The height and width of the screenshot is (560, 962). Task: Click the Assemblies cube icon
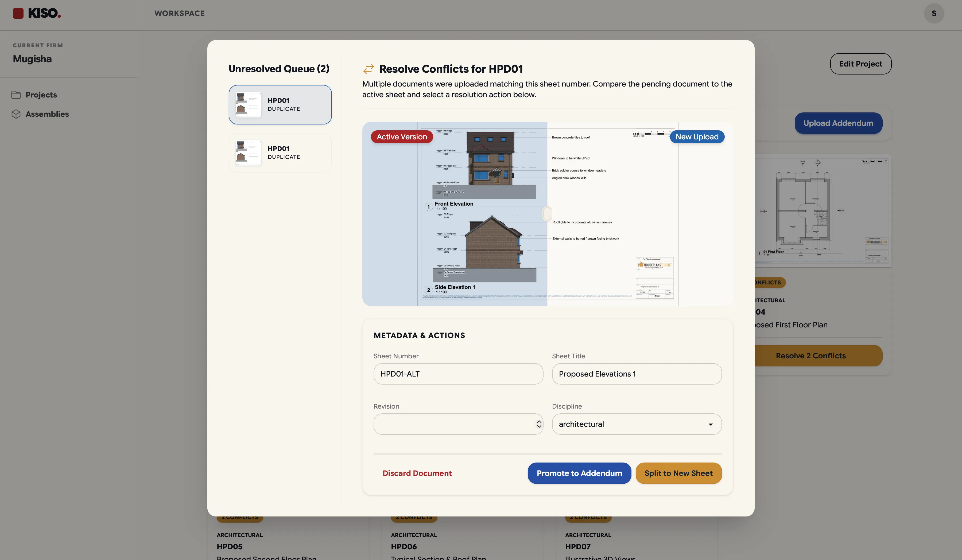click(16, 114)
